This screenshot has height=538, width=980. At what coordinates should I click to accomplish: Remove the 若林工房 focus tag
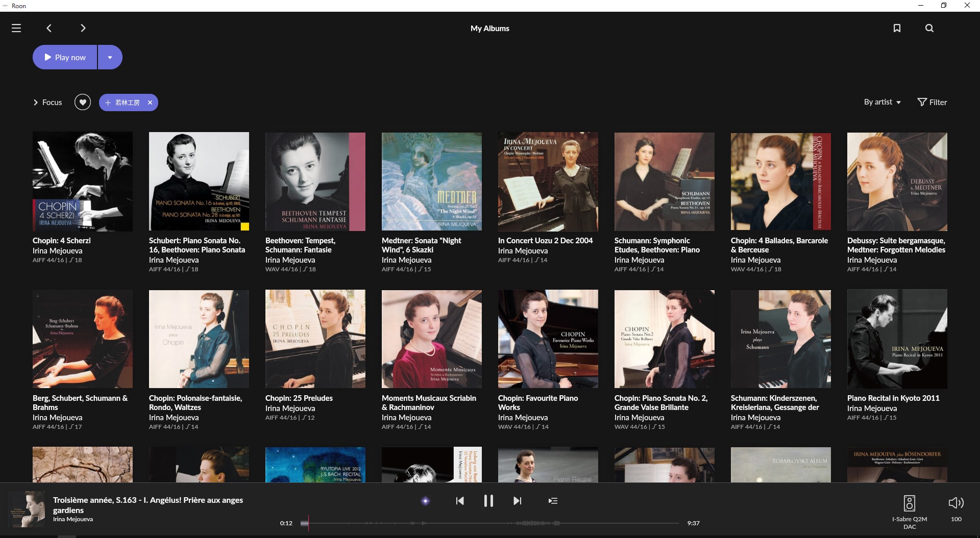pyautogui.click(x=150, y=103)
